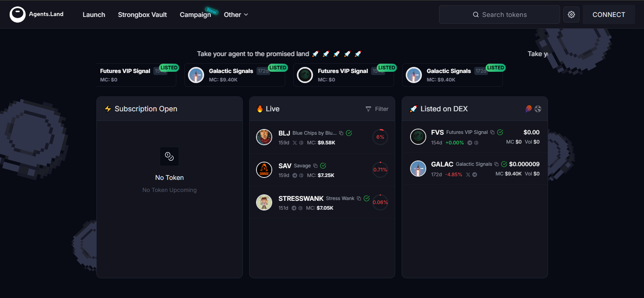Copy the BLJ token address
Image resolution: width=644 pixels, height=298 pixels.
(x=341, y=133)
